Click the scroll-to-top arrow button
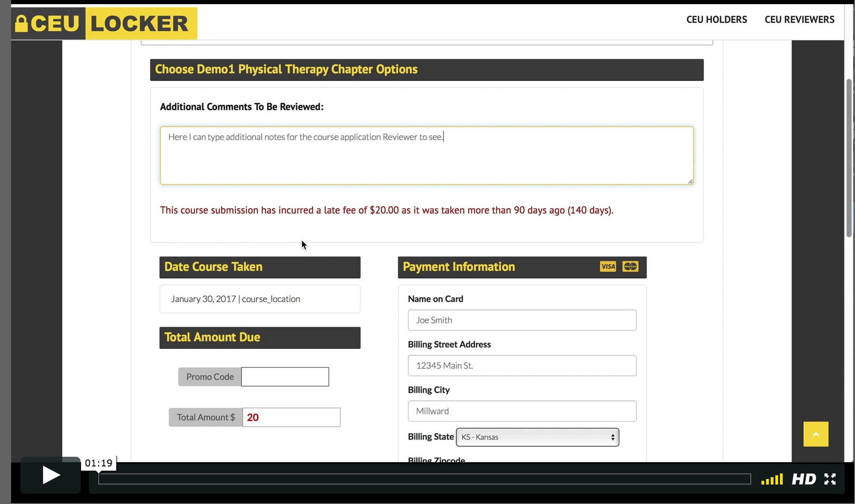Viewport: 855px width, 504px height. [816, 434]
